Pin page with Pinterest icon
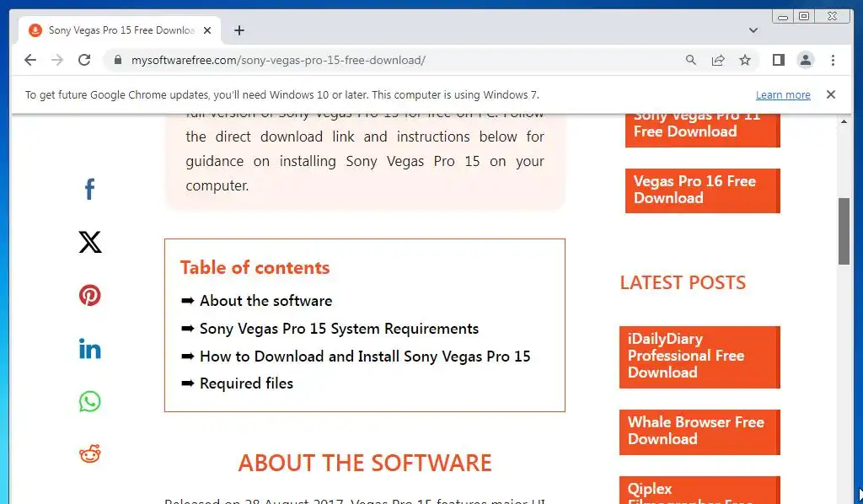This screenshot has height=504, width=863. 89,295
